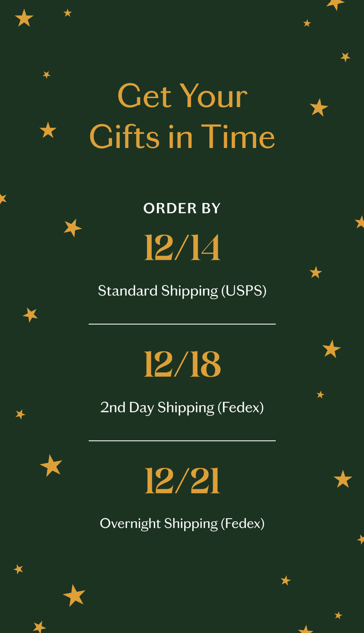Click the star left of "Gifts in Time"
The image size is (364, 633).
point(48,130)
